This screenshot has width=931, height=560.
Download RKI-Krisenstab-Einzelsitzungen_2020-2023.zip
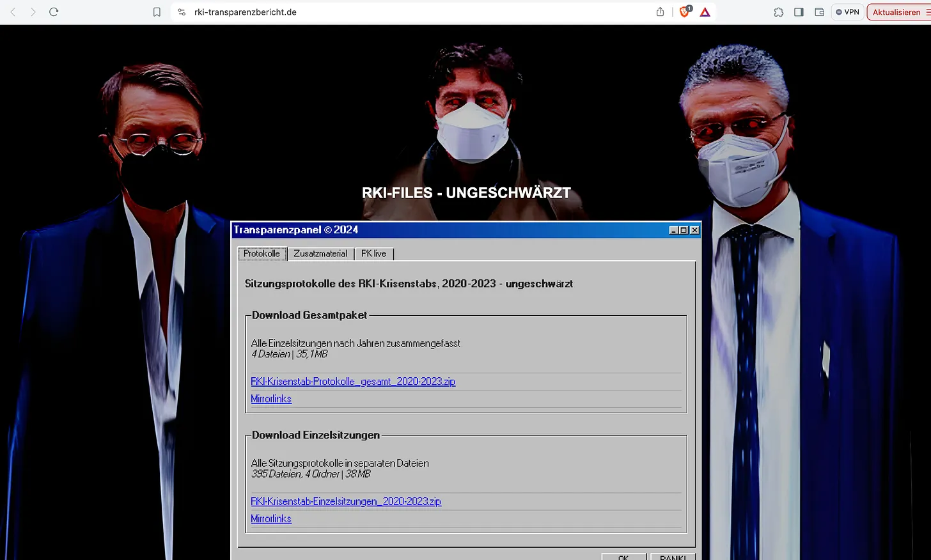(x=346, y=502)
